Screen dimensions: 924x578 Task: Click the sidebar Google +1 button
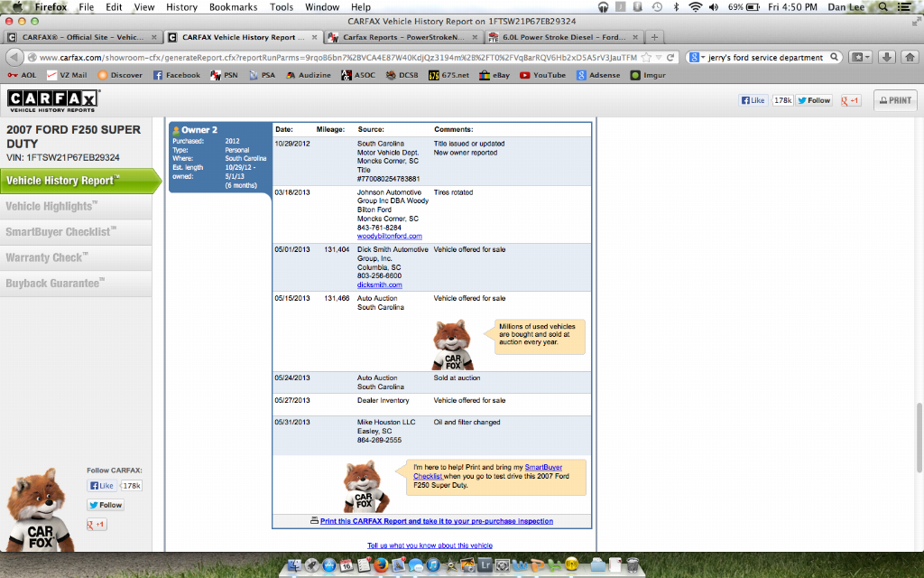pos(97,525)
